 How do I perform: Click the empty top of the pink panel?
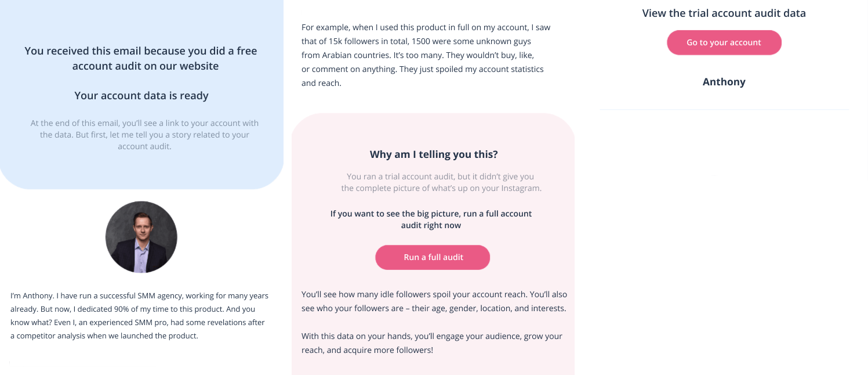pos(433,128)
